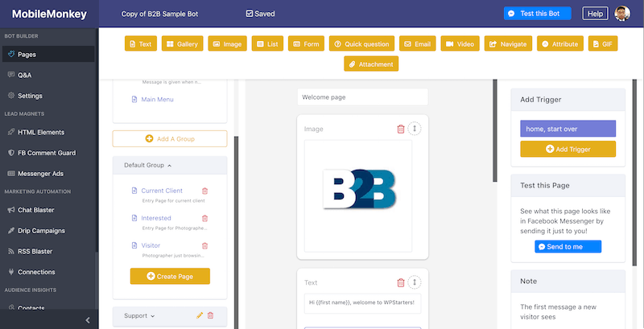
Task: Delete the Current Client page
Action: pos(204,191)
